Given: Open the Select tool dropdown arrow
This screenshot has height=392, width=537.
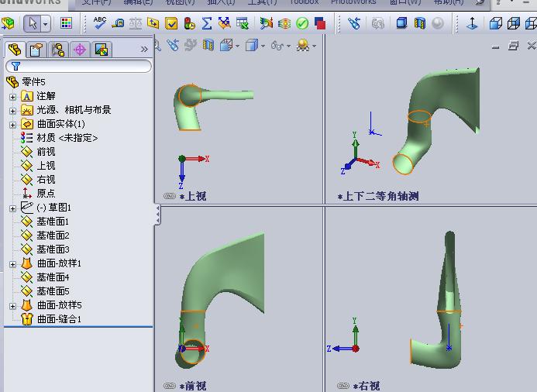Looking at the screenshot, I should 46,24.
